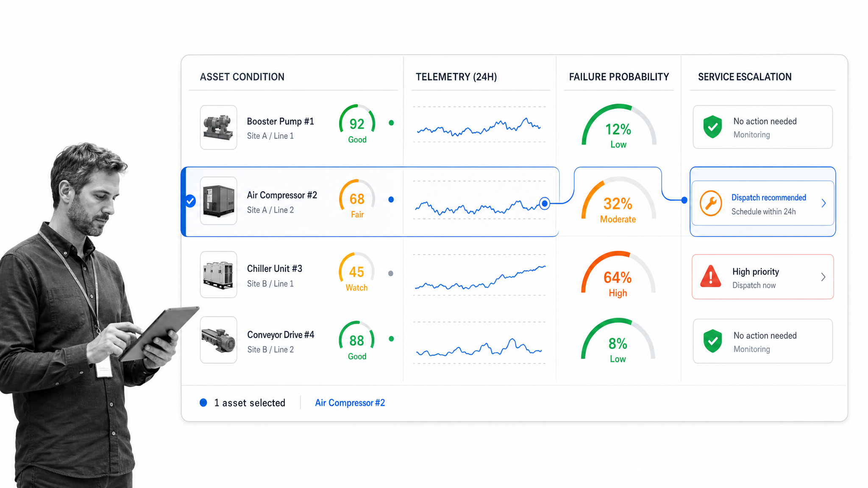This screenshot has height=488, width=868.
Task: Select the Booster Pump #1 asset name
Action: coord(281,122)
